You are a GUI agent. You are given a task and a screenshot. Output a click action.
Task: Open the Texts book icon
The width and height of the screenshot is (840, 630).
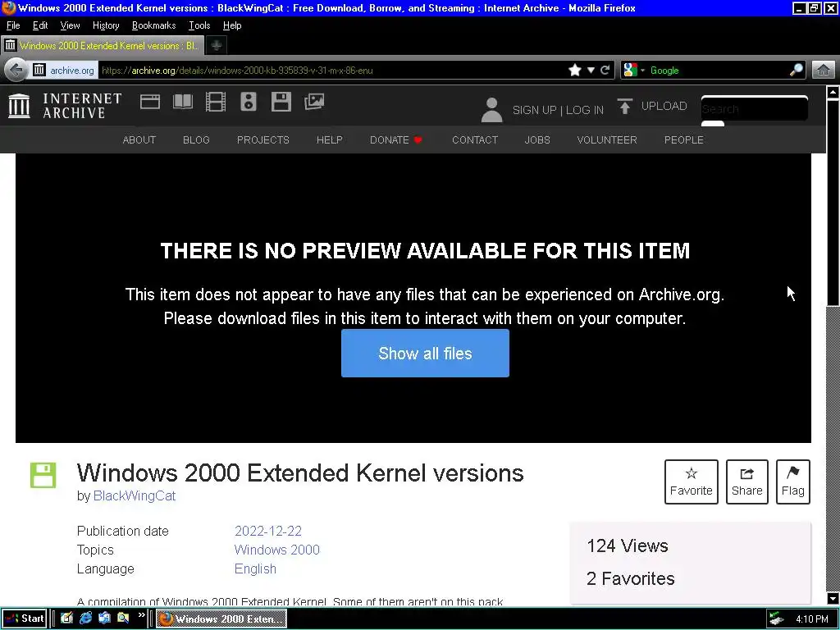(x=183, y=102)
